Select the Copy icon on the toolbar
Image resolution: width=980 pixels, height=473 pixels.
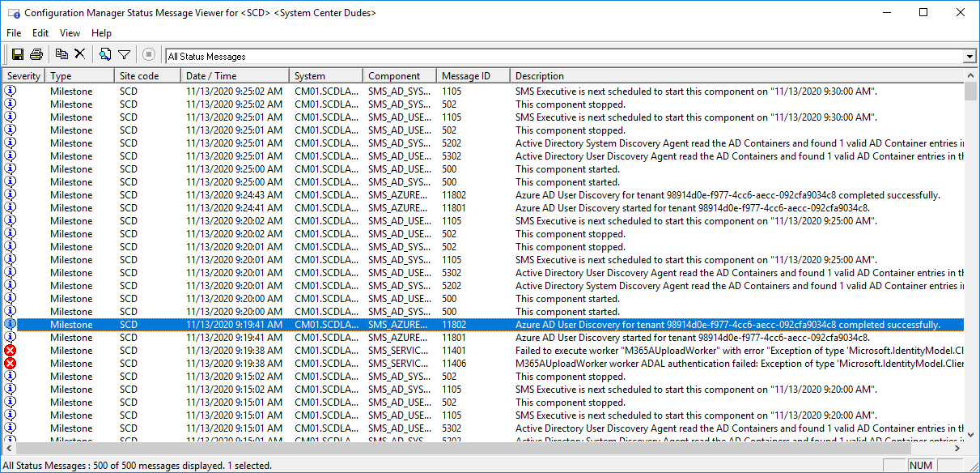click(61, 53)
